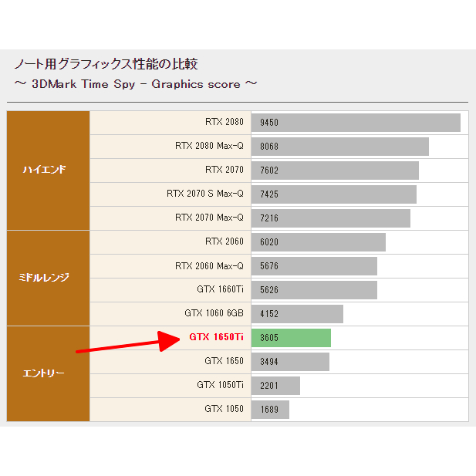Click the 3DMark Time Spy subtitle text
The width and height of the screenshot is (476, 476).
click(135, 83)
